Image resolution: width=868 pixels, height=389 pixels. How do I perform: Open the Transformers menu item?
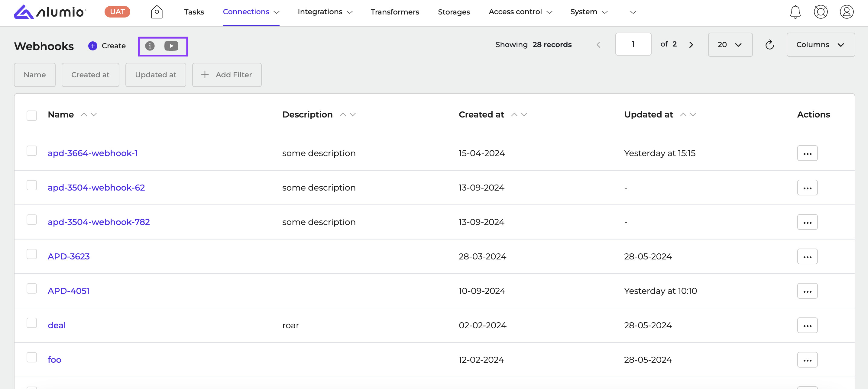(x=395, y=12)
